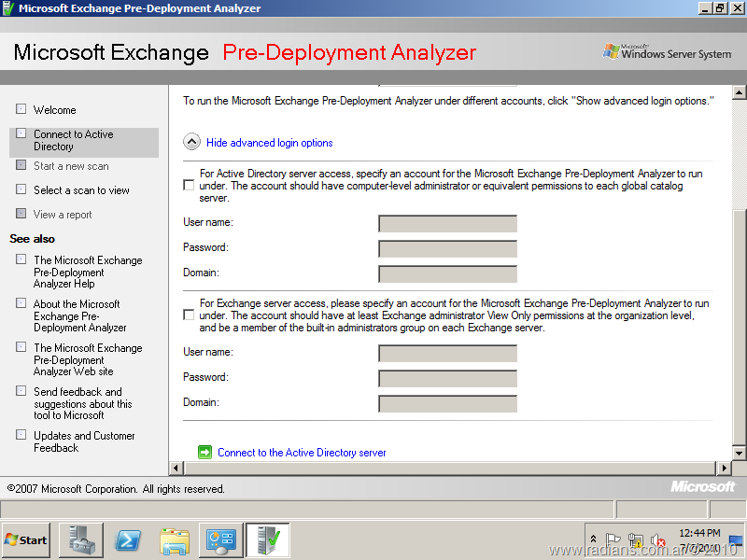Click the muted volume speaker tray icon
Image resolution: width=747 pixels, height=560 pixels.
tap(657, 540)
